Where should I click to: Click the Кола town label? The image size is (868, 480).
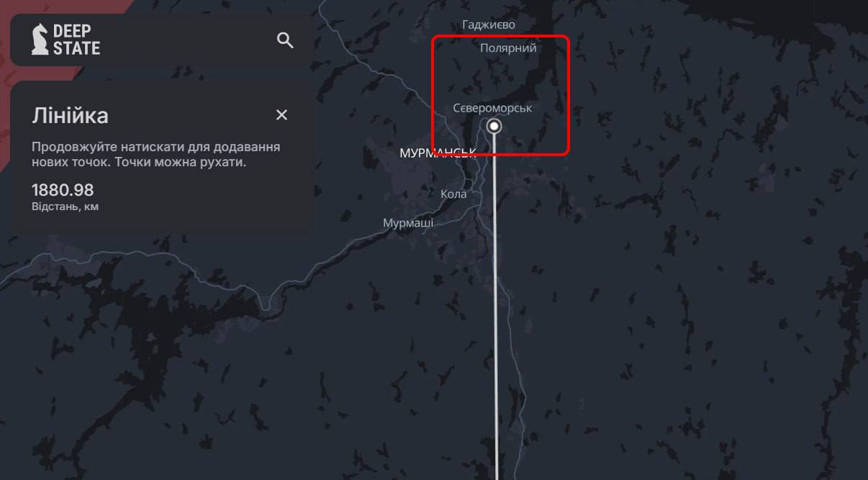(453, 194)
